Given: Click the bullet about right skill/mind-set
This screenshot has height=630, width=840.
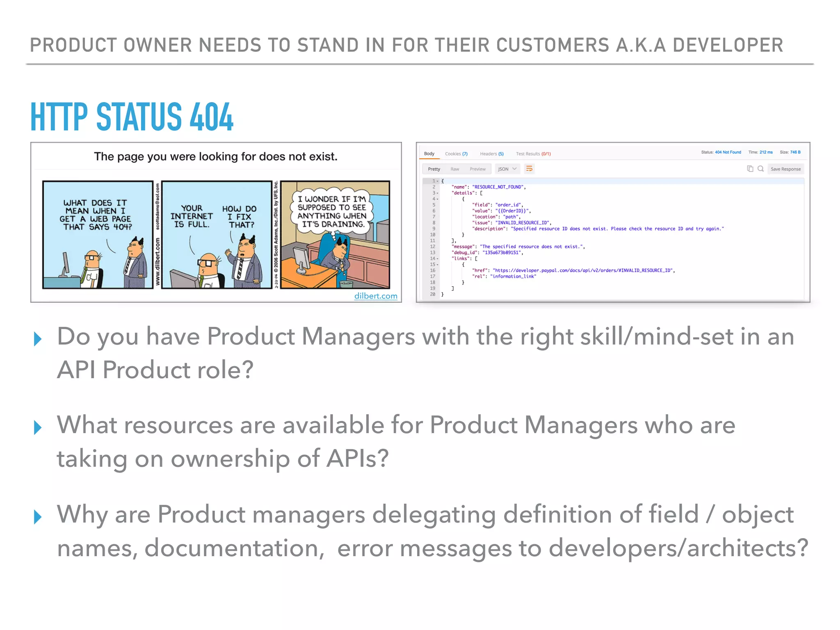Looking at the screenshot, I should click(425, 353).
